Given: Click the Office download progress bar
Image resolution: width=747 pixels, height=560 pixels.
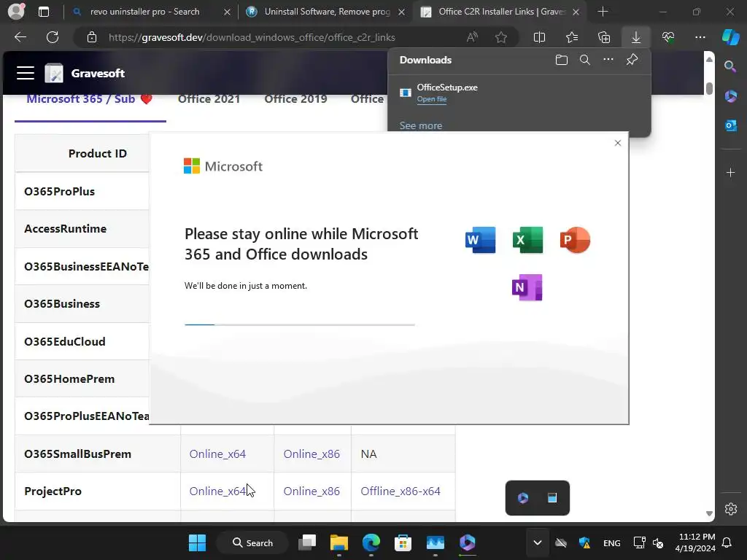Looking at the screenshot, I should tap(300, 324).
